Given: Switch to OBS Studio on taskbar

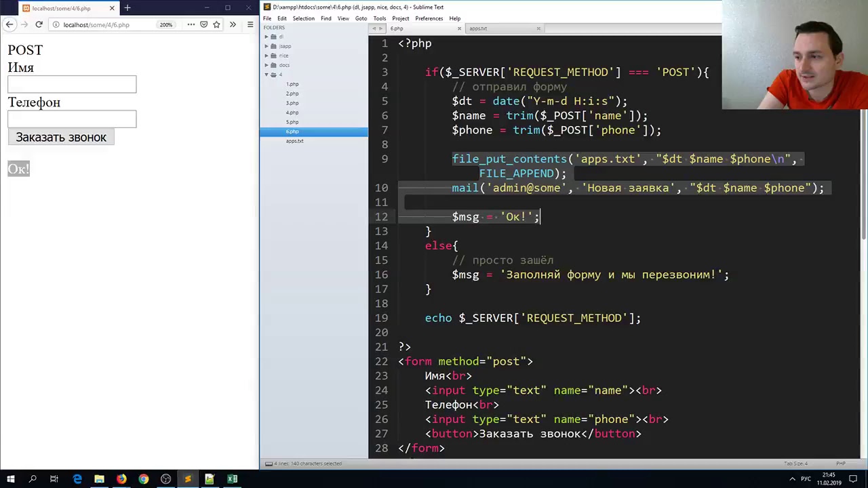Looking at the screenshot, I should tap(165, 479).
